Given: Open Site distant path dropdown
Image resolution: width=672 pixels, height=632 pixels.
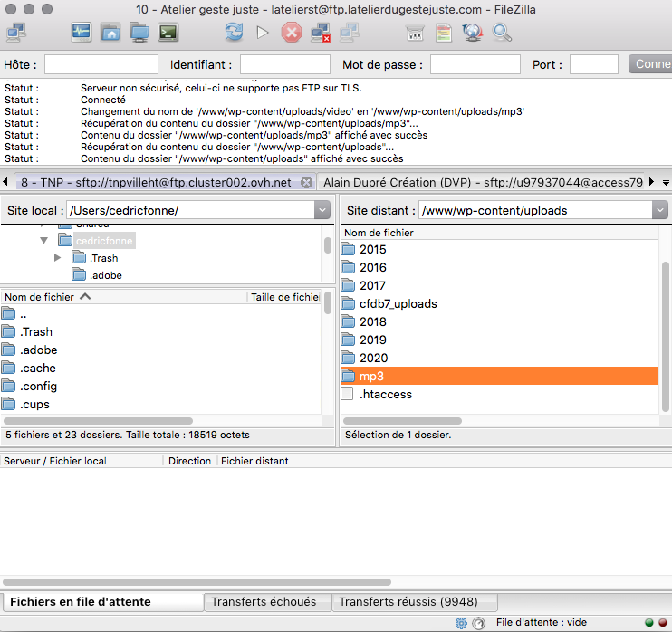Looking at the screenshot, I should (x=660, y=210).
